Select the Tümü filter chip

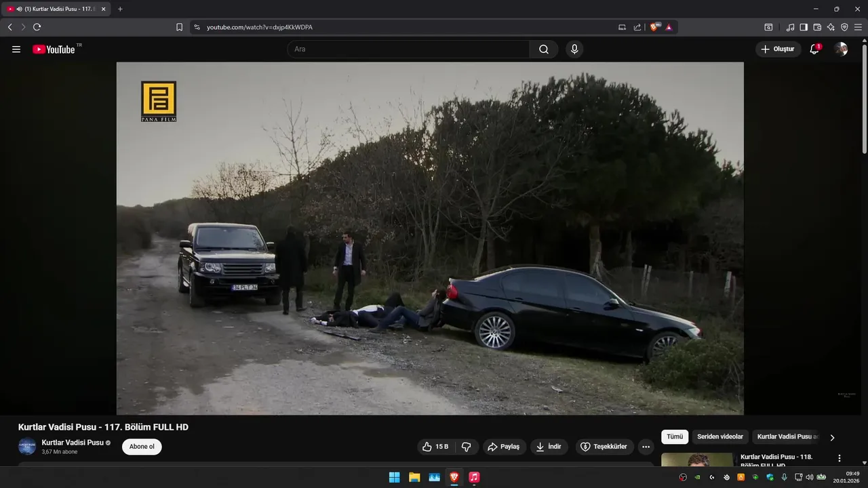point(675,437)
